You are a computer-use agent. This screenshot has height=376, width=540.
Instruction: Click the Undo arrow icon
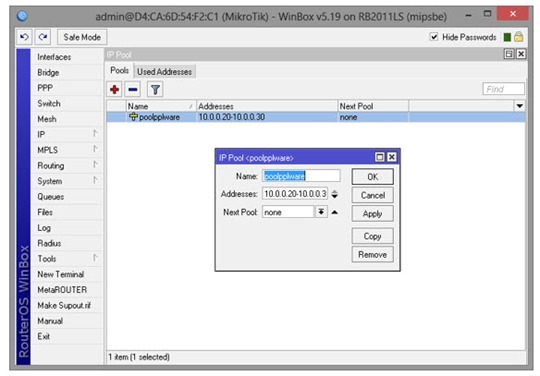[x=24, y=37]
